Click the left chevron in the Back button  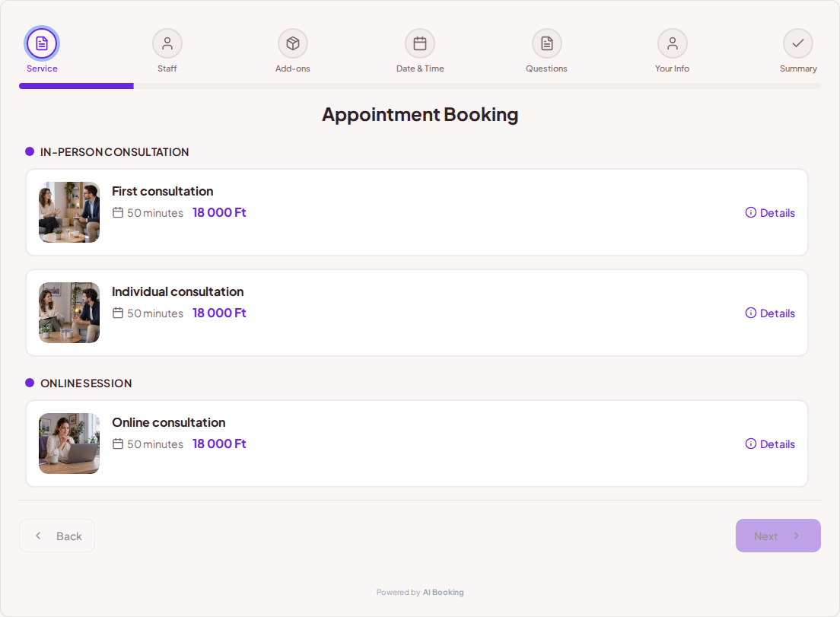click(x=38, y=536)
